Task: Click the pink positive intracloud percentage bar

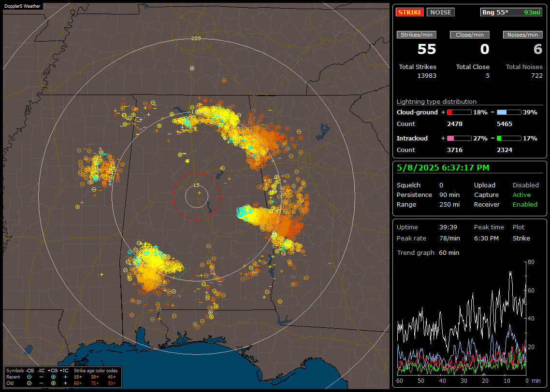Action: [x=459, y=139]
